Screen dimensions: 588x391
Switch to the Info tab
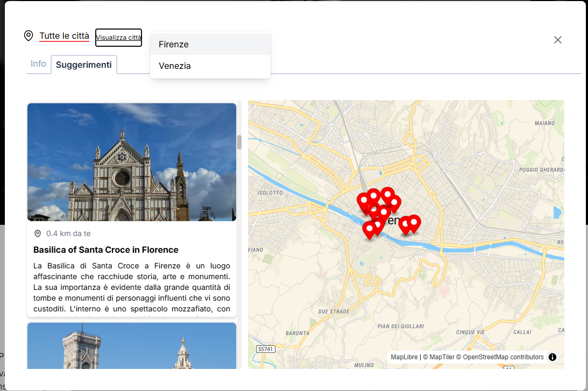coord(38,63)
